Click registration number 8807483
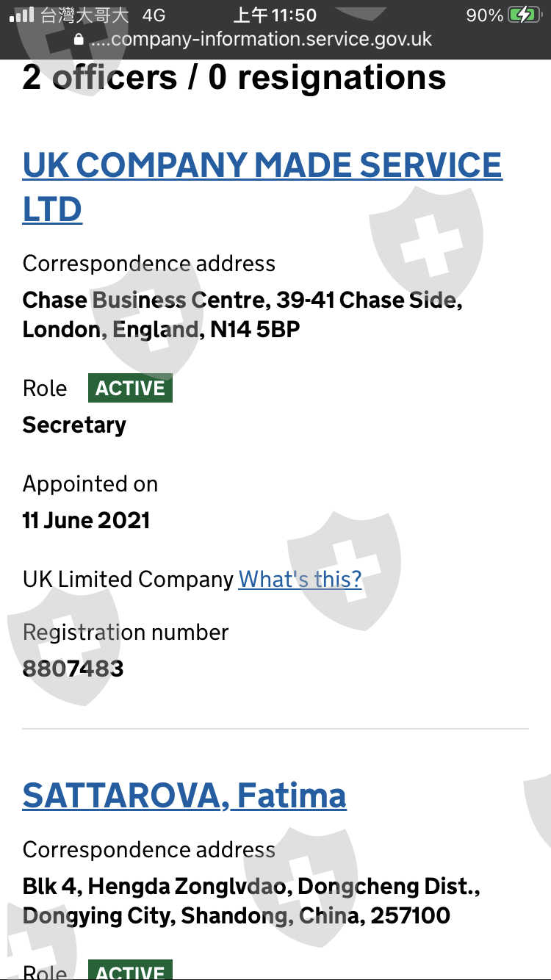Screen dimensions: 551x980 (73, 669)
